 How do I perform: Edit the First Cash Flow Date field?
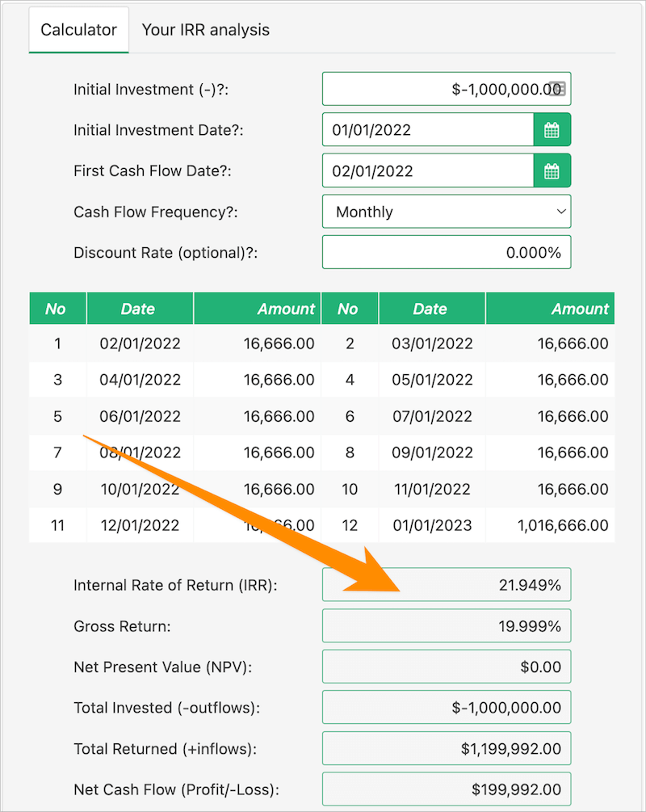tap(428, 170)
